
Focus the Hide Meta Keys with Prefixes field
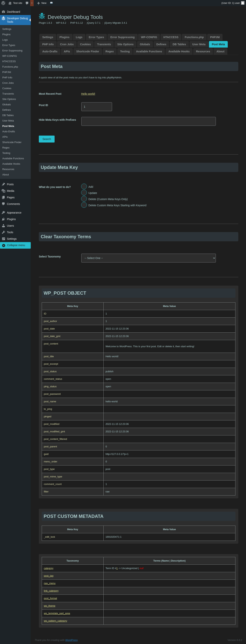148,121
